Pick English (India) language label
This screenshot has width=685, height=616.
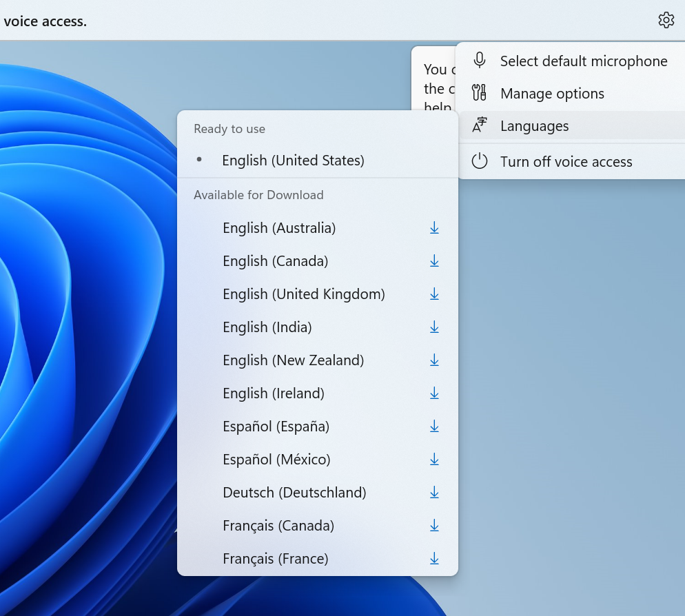click(267, 327)
